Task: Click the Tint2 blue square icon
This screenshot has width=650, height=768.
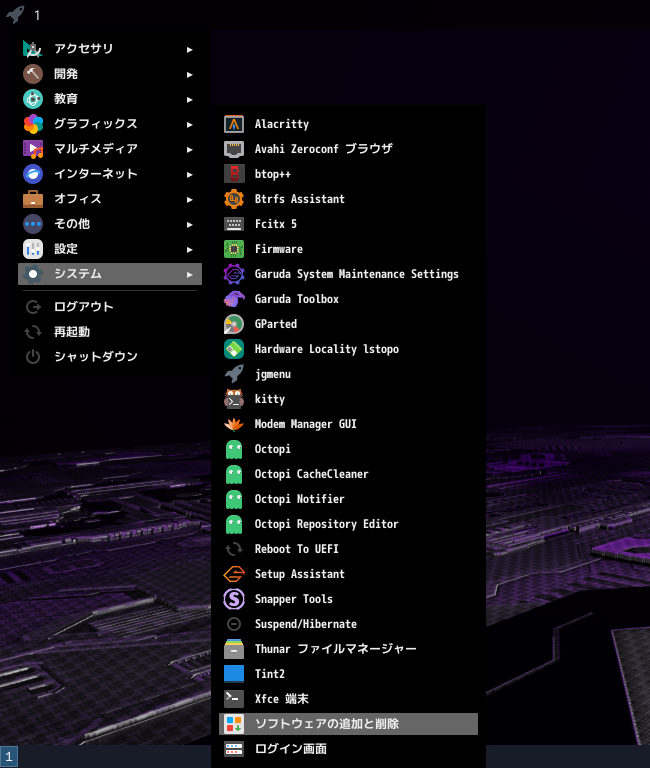Action: [x=234, y=673]
